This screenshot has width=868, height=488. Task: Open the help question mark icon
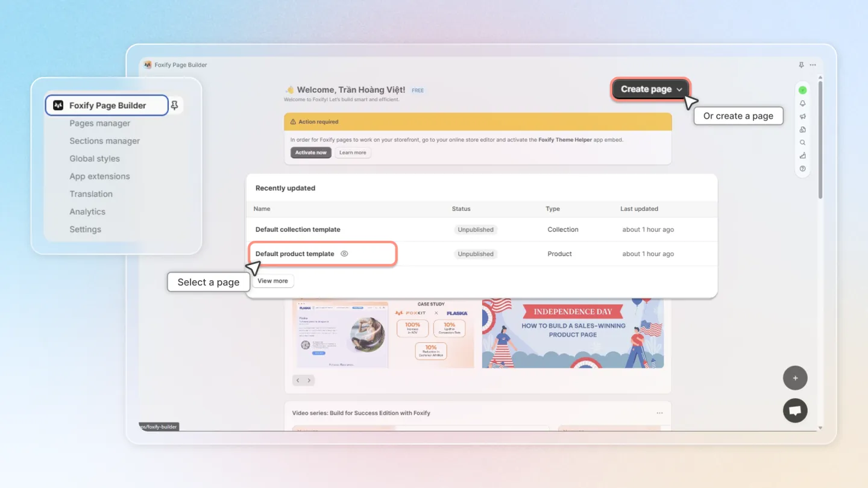click(x=802, y=169)
